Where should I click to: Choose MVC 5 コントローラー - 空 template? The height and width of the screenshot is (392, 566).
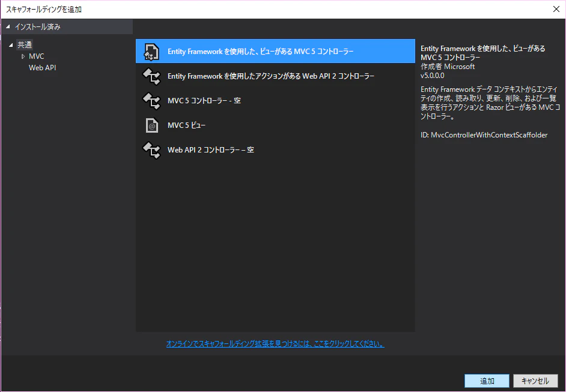click(x=275, y=101)
